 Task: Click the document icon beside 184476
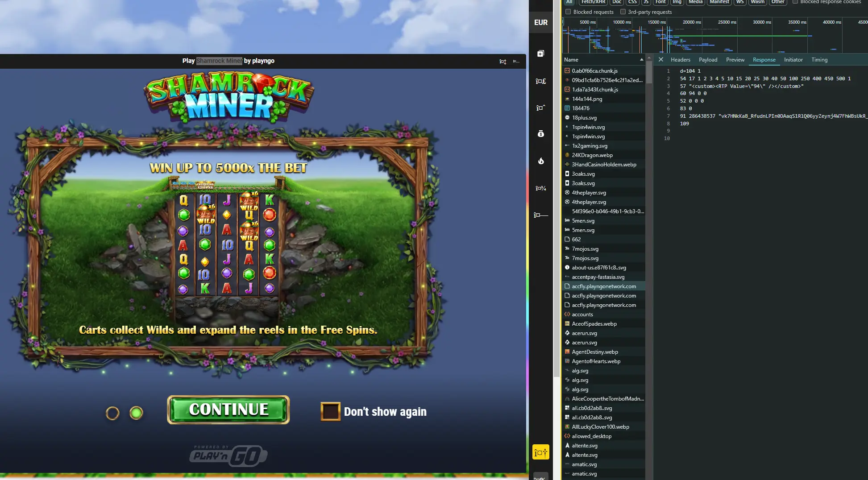point(567,108)
